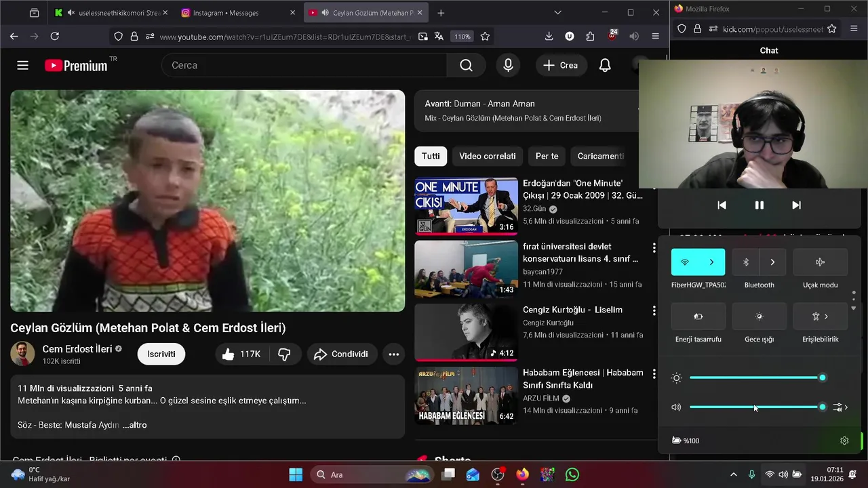Open quick settings gear icon

844,441
